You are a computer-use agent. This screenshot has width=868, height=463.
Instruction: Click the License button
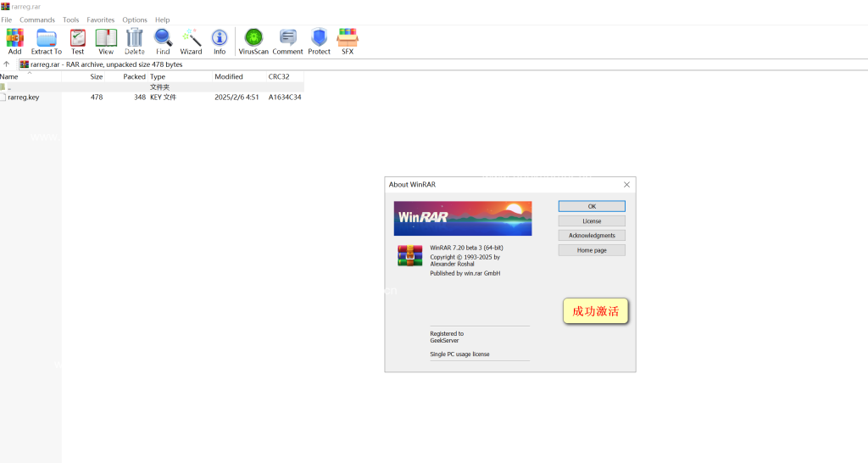[592, 221]
